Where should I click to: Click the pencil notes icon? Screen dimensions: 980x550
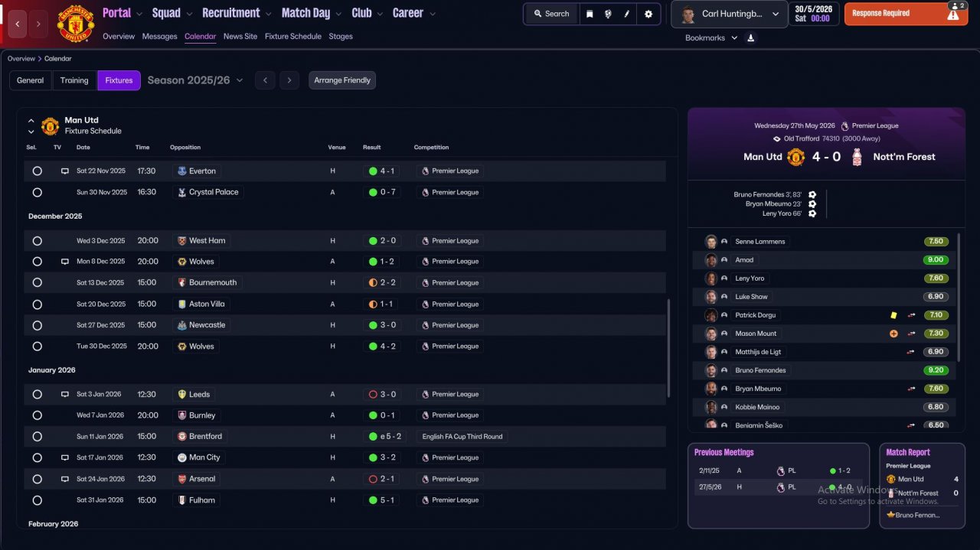tap(626, 14)
